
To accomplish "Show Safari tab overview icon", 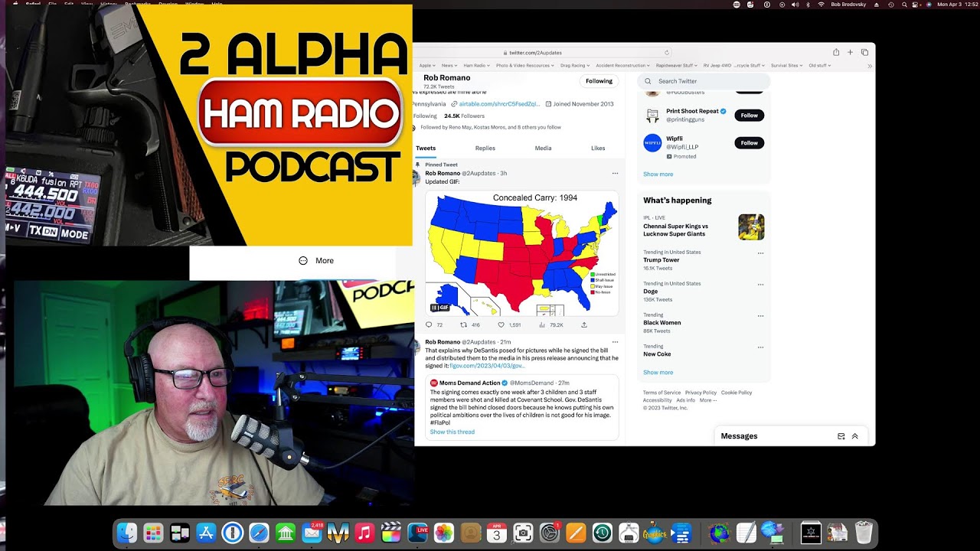I will [864, 52].
